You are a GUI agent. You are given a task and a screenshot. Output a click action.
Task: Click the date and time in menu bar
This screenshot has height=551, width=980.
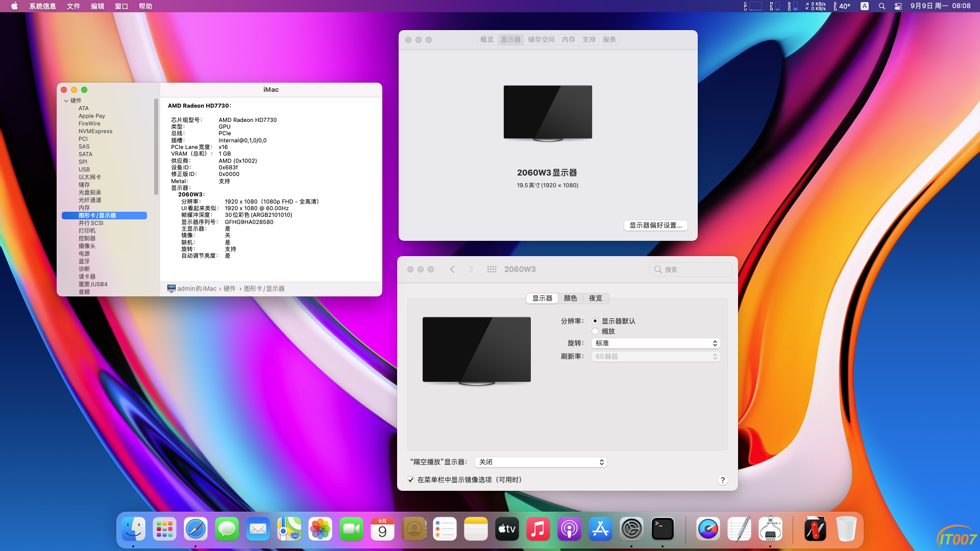point(940,6)
